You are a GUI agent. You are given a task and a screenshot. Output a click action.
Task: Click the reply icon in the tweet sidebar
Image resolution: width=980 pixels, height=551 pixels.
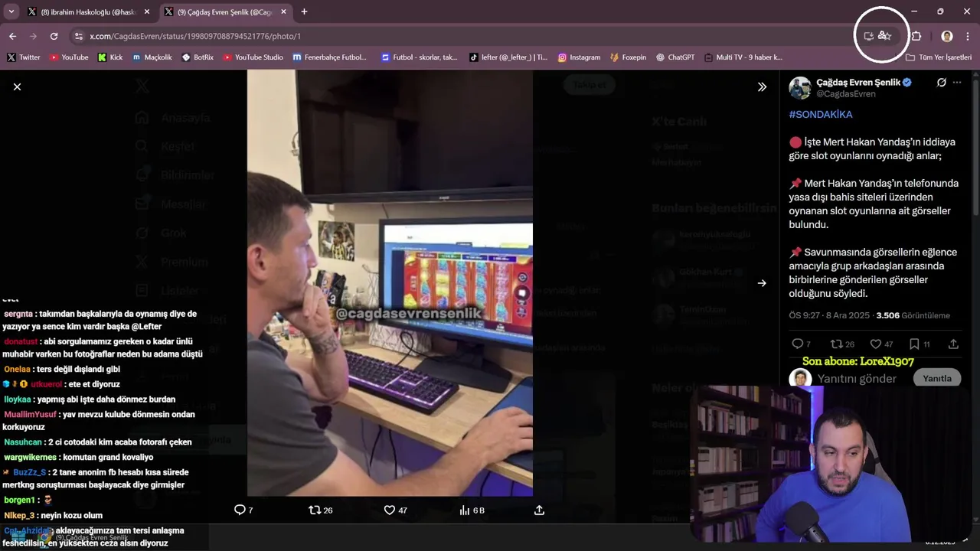[x=798, y=344]
